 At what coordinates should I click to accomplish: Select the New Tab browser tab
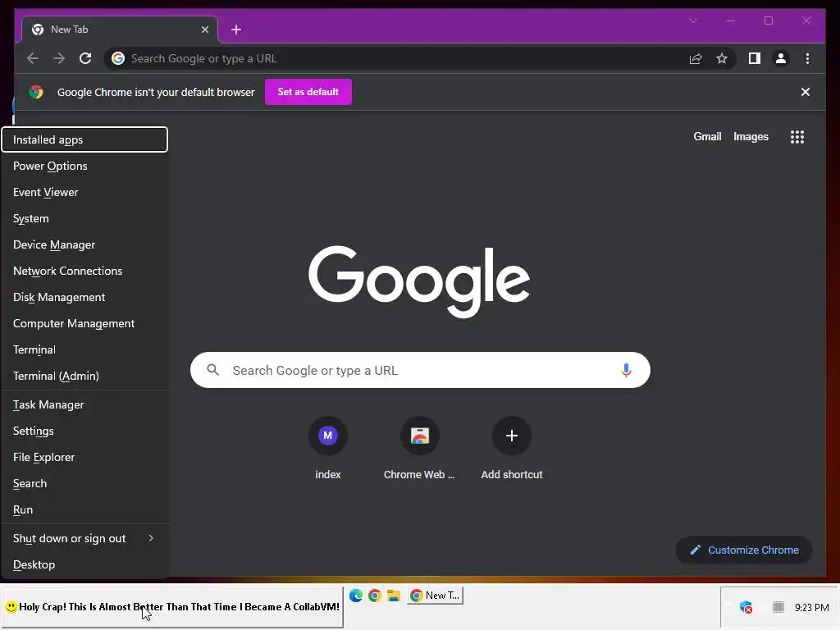coord(119,30)
